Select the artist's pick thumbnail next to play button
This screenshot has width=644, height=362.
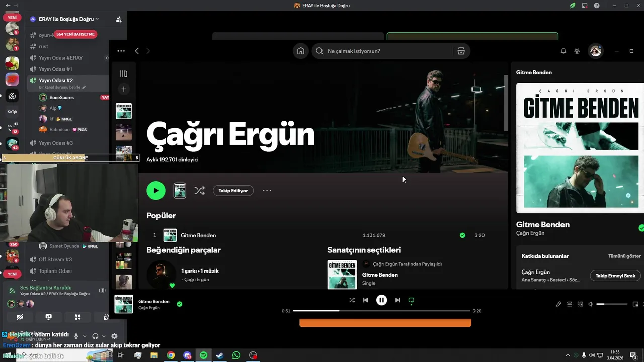click(180, 191)
